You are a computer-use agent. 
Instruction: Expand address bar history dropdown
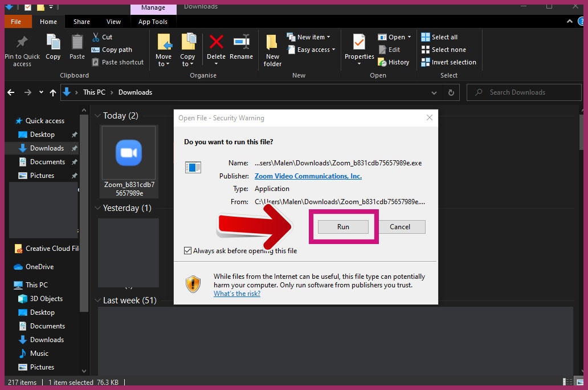click(x=434, y=93)
